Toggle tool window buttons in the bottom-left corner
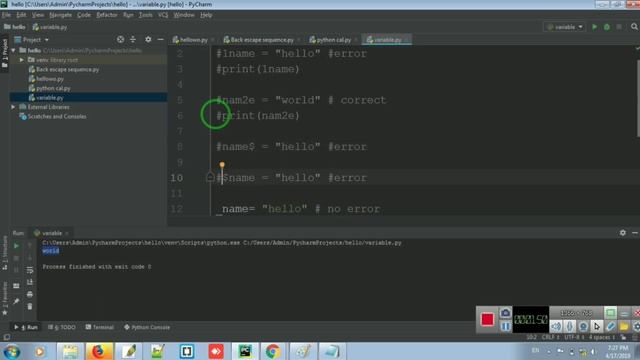640x360 pixels. point(7,337)
